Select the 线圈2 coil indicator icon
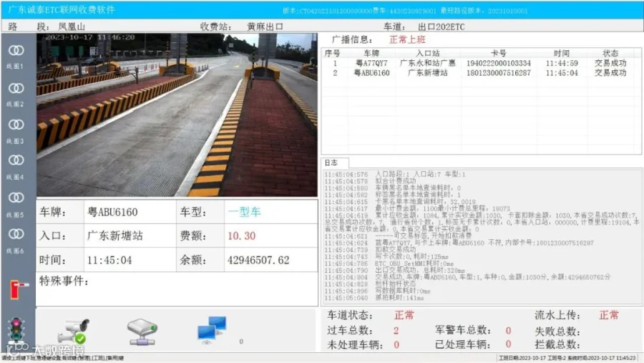644x363 pixels. 16,88
